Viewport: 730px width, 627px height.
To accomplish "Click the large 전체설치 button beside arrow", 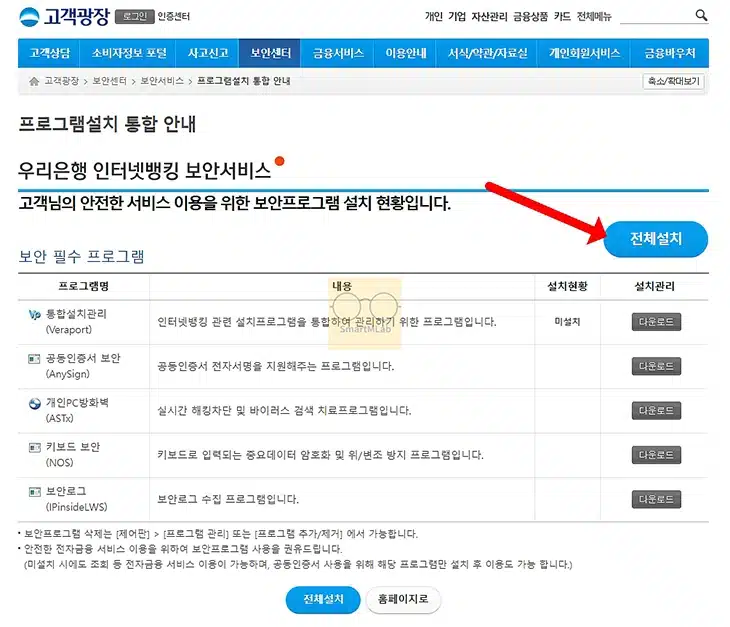I will (656, 239).
